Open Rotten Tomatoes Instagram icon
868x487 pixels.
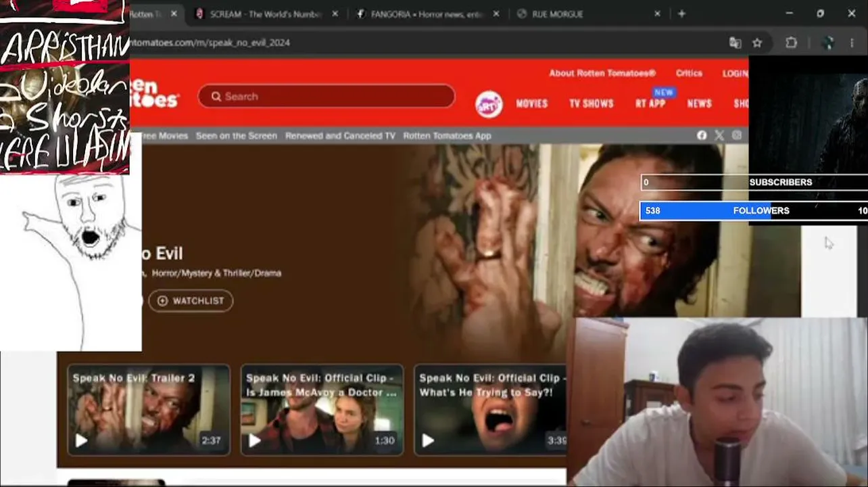pyautogui.click(x=737, y=135)
